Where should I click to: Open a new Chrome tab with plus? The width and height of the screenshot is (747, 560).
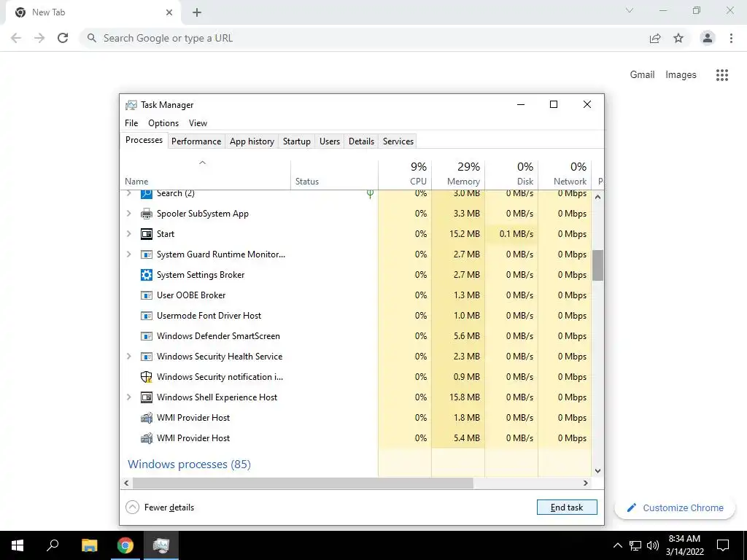click(x=197, y=12)
